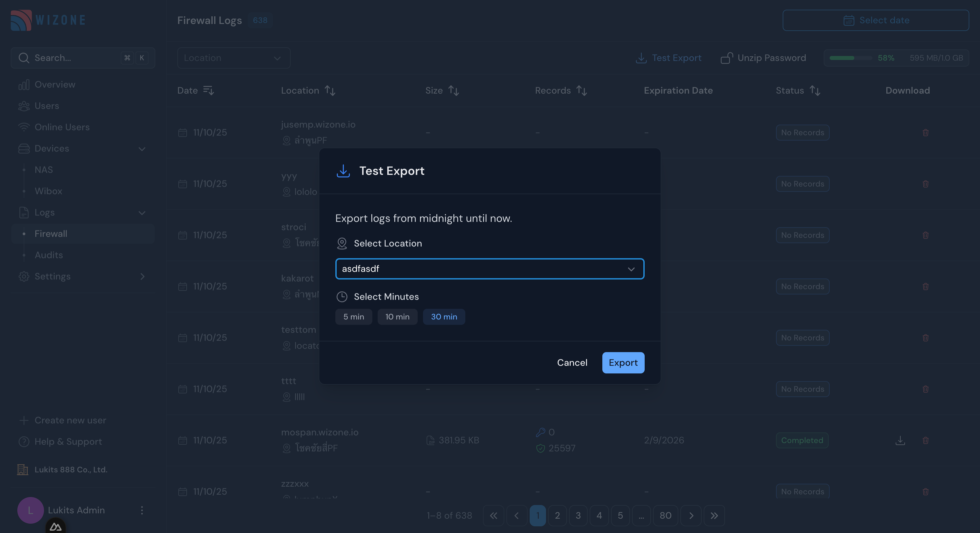Click the 58% storage usage progress bar
Screen dimensions: 980x533
pyautogui.click(x=850, y=58)
